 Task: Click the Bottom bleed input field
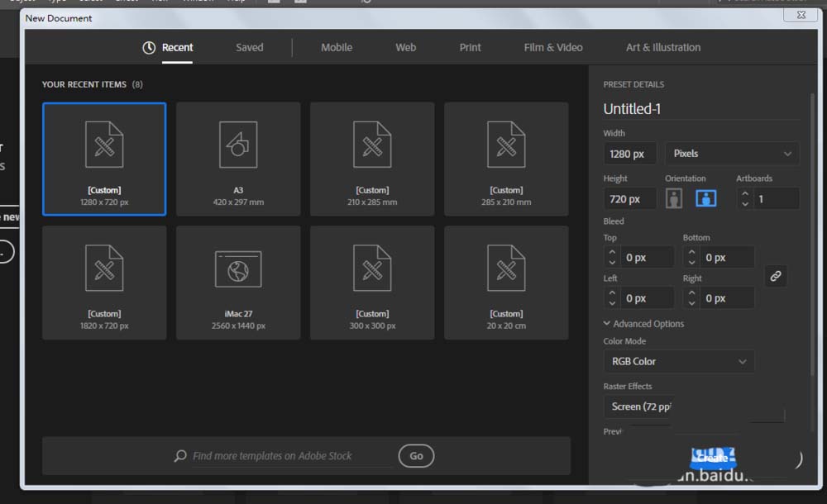[727, 258]
